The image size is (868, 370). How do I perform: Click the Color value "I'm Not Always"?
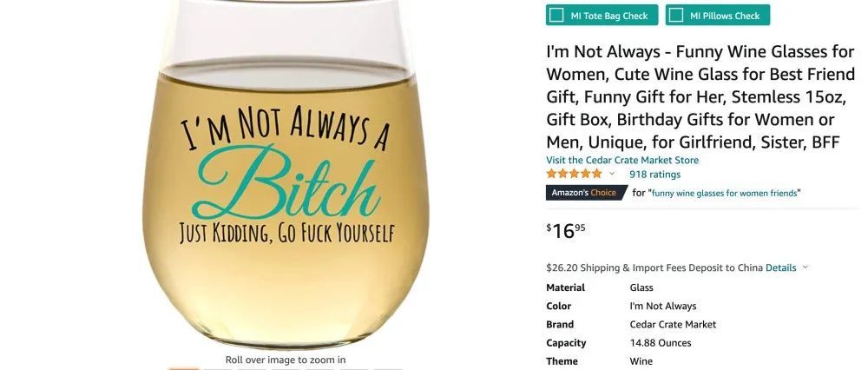(663, 307)
